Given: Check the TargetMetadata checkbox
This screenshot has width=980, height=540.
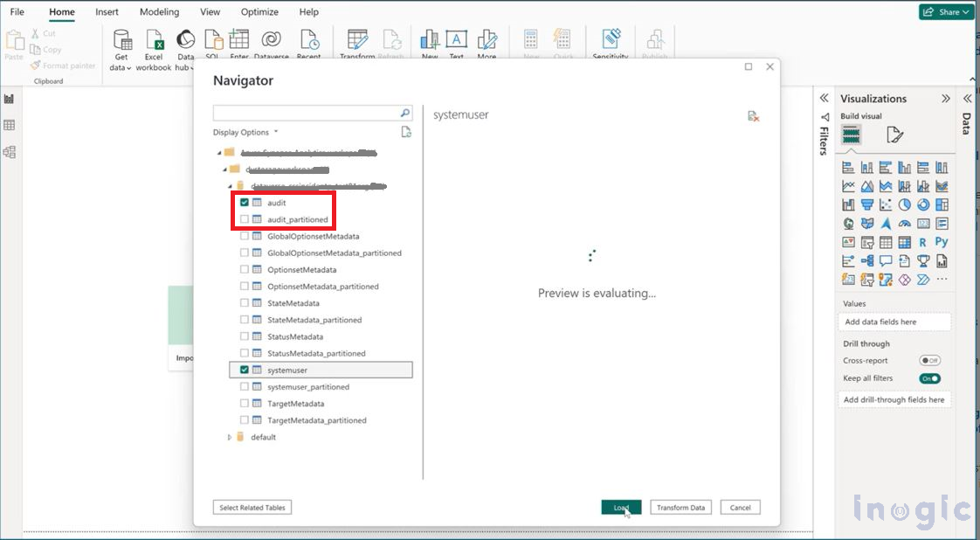Looking at the screenshot, I should [245, 403].
